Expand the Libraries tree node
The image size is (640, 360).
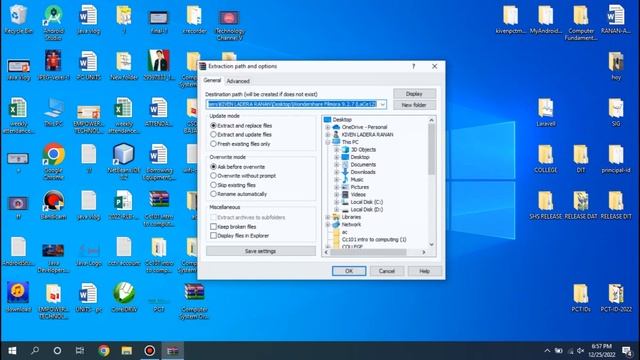coord(327,217)
